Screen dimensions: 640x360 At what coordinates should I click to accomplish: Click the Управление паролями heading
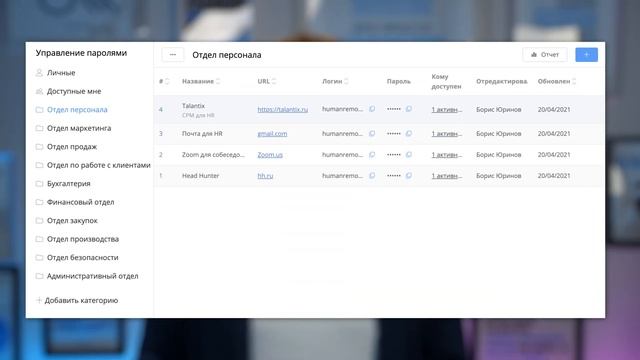(x=81, y=53)
